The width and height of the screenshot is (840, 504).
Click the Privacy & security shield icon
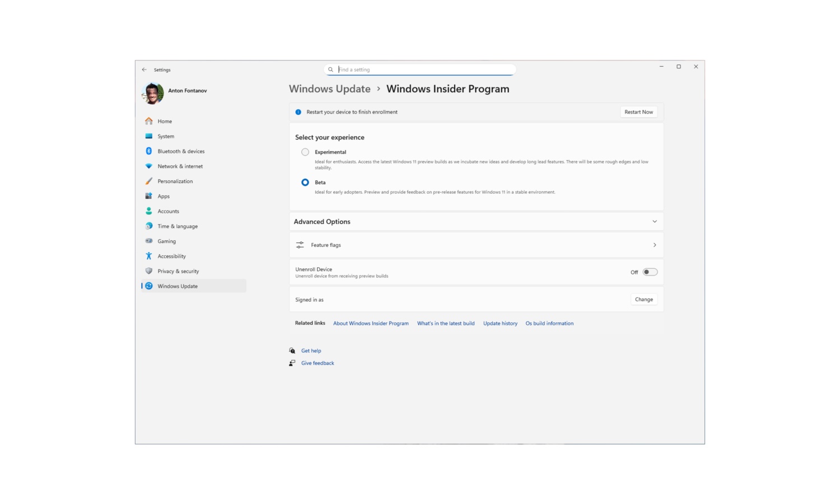pyautogui.click(x=149, y=271)
